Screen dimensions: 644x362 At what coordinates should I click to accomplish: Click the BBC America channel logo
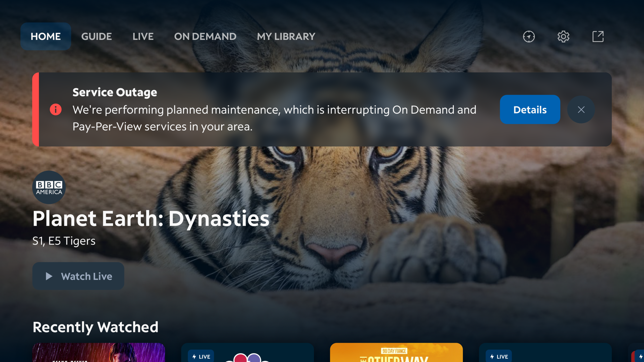[49, 187]
